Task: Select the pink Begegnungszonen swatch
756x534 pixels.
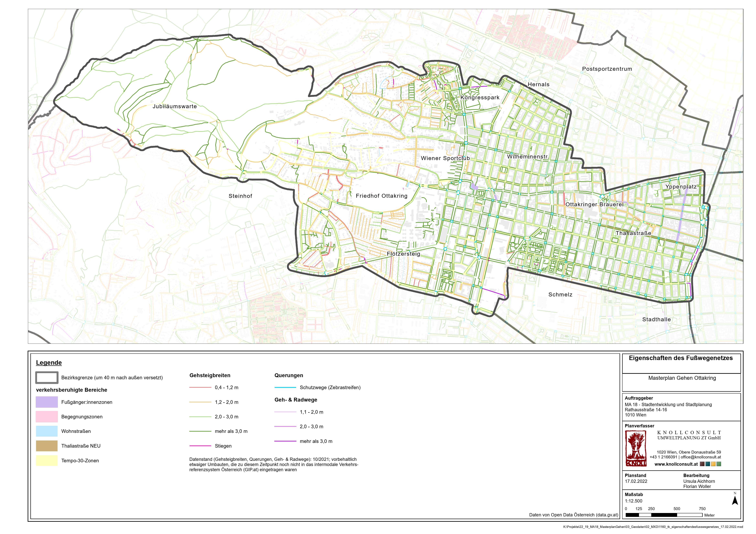Action: [x=47, y=417]
